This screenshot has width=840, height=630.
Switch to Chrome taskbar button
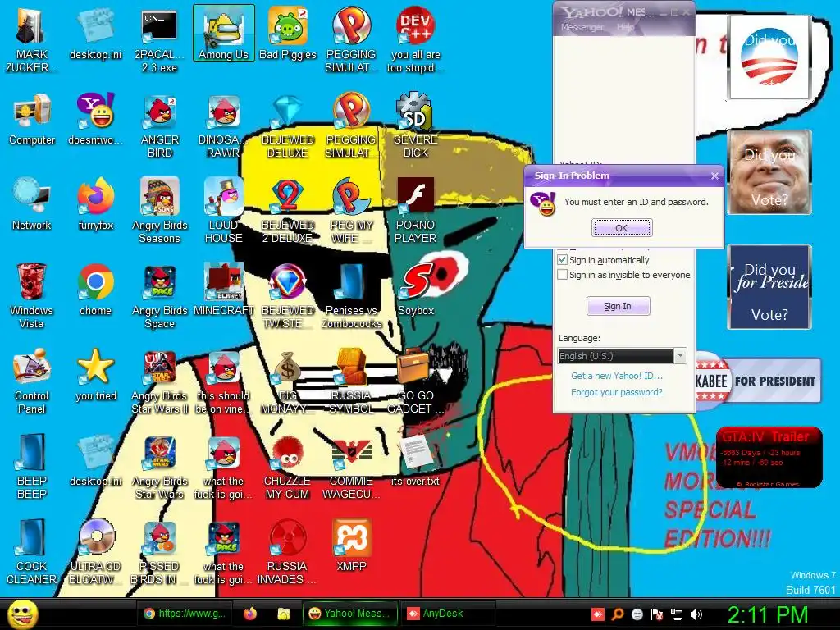tap(185, 614)
